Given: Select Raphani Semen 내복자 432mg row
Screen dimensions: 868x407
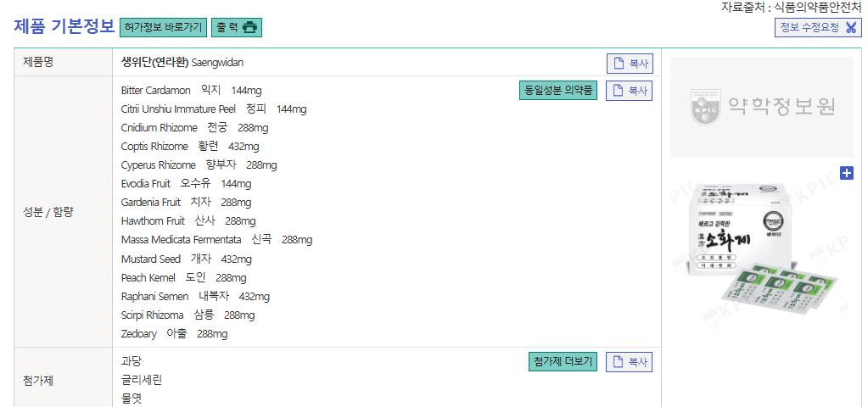Looking at the screenshot, I should (x=195, y=297).
